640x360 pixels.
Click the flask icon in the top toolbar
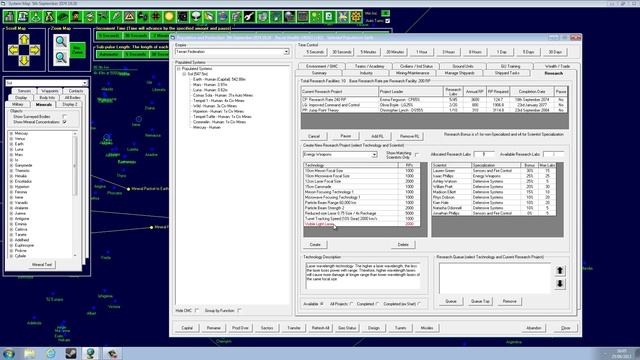pos(36,17)
